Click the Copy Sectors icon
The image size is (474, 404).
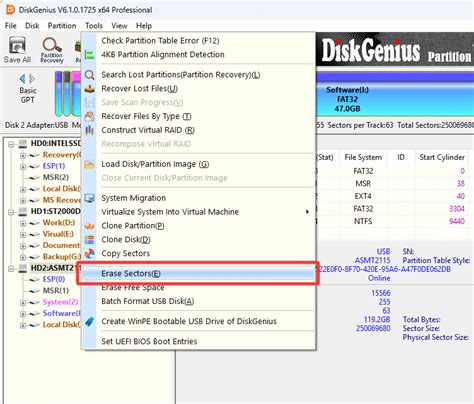click(89, 253)
